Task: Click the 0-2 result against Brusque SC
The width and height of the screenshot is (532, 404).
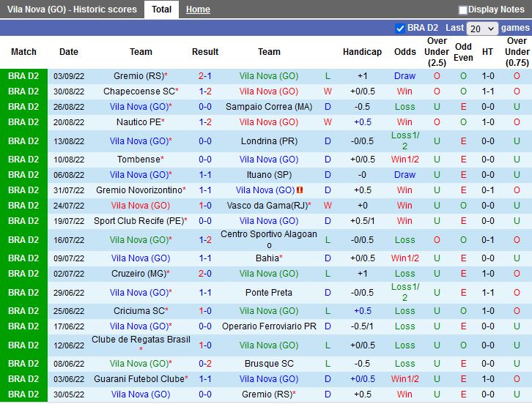Action: (x=205, y=364)
